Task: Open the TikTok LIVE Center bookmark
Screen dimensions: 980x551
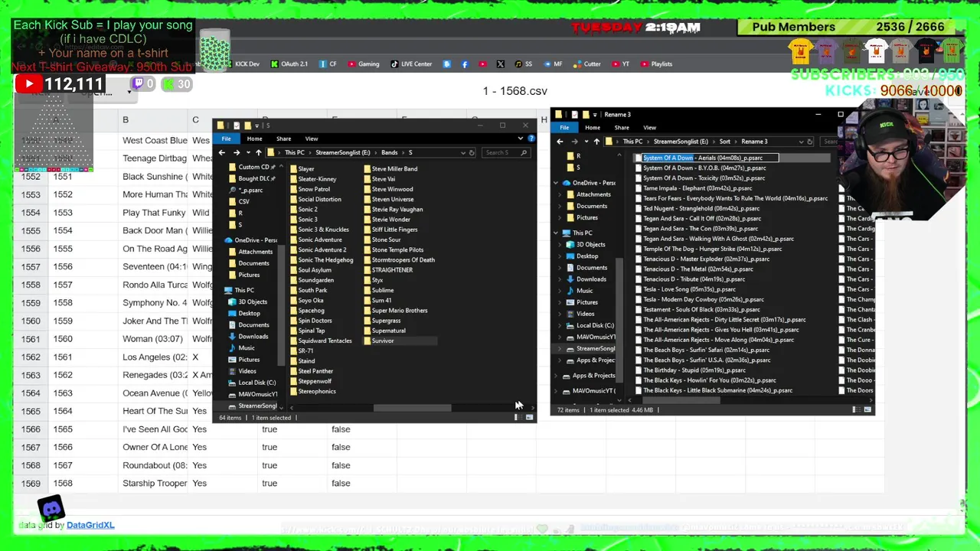Action: [411, 64]
